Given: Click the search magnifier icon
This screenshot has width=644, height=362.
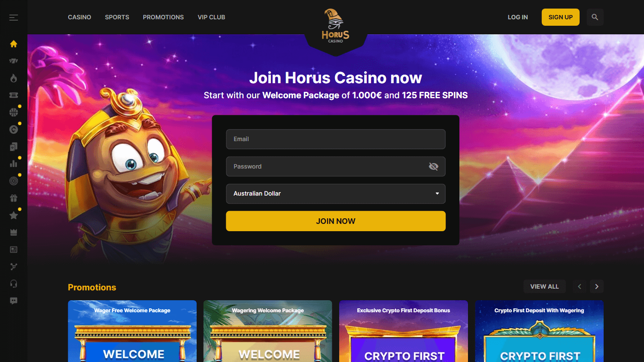Looking at the screenshot, I should coord(595,17).
